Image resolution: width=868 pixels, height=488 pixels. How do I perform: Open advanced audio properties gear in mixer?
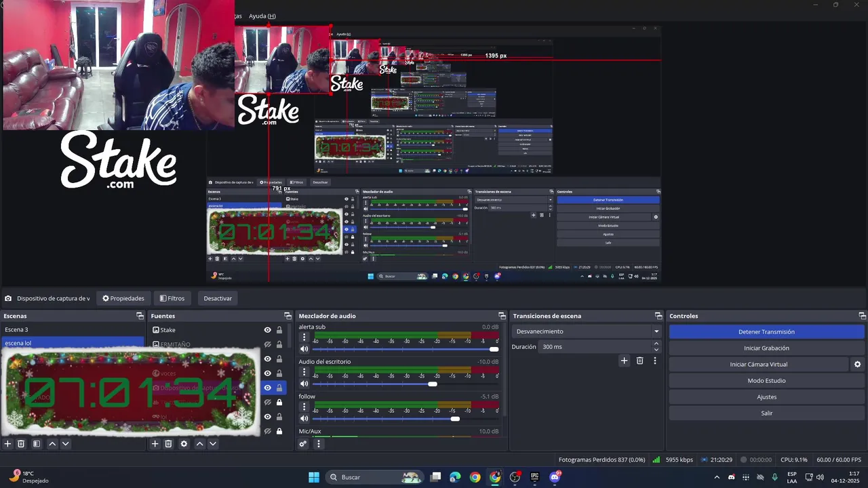[303, 444]
